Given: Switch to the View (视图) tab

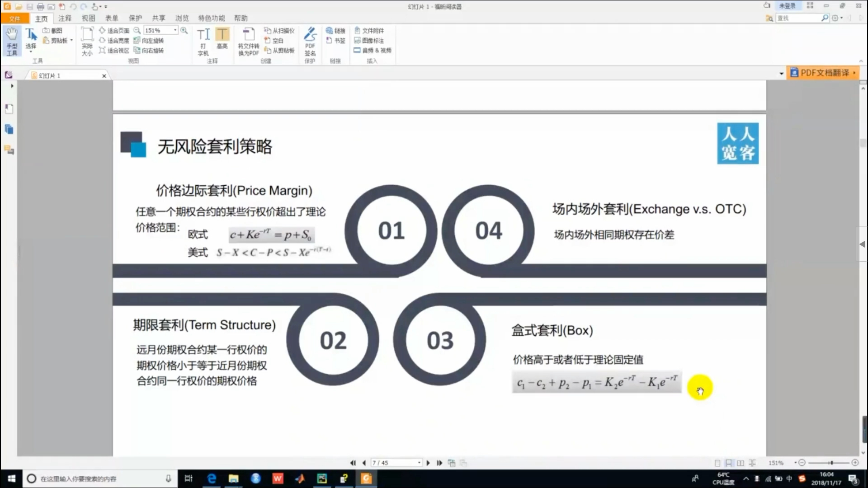Looking at the screenshot, I should (88, 18).
